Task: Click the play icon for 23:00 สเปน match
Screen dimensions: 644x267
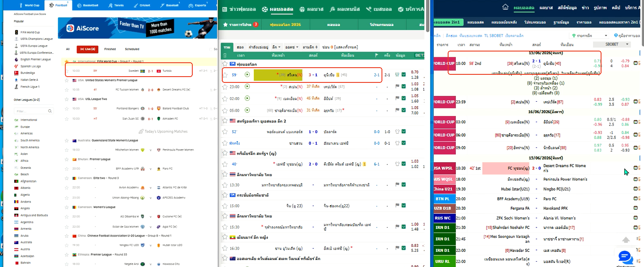Action: click(247, 86)
